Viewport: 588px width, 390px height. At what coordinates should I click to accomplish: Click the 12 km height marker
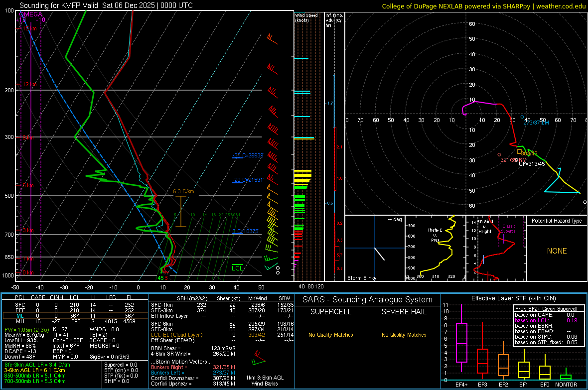(x=29, y=84)
